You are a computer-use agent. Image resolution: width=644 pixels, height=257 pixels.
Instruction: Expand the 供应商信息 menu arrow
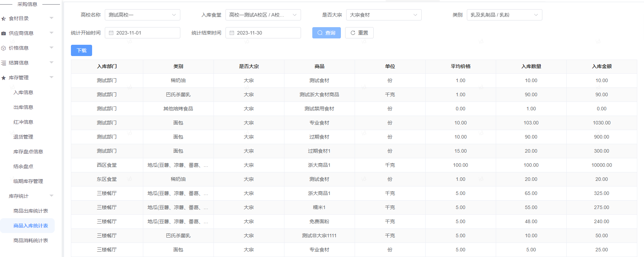click(x=52, y=33)
